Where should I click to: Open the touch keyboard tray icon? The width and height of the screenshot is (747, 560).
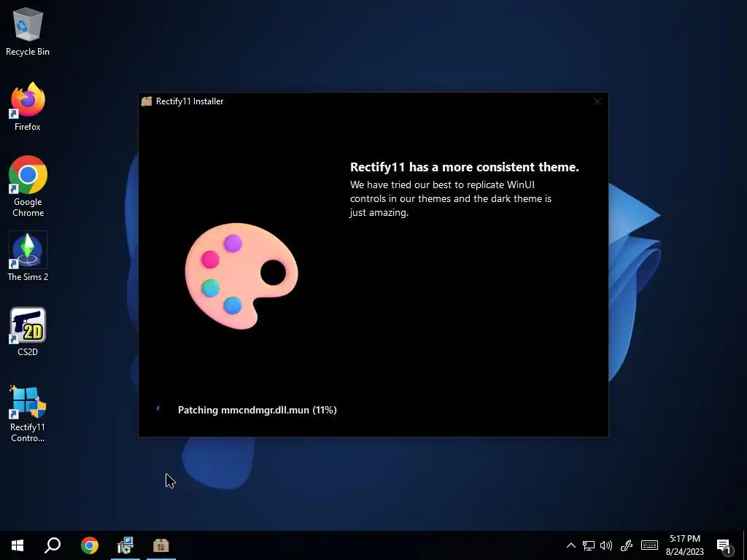tap(649, 545)
